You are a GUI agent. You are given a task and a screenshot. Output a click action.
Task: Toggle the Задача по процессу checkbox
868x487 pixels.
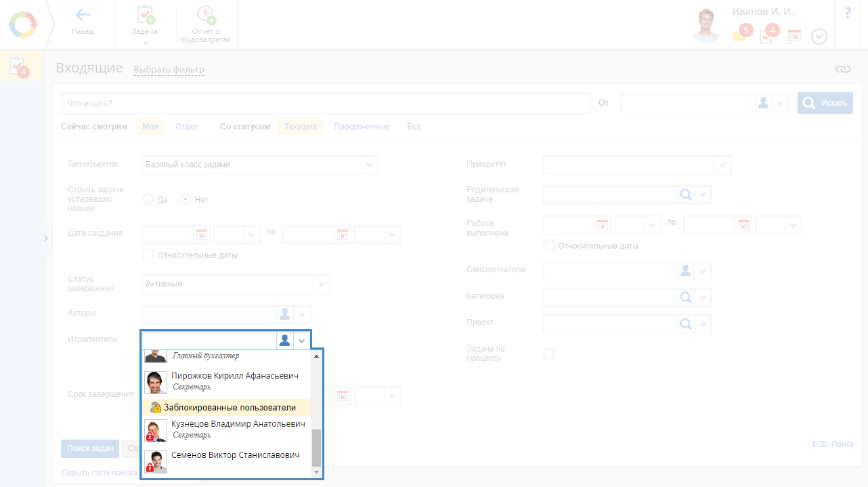[549, 354]
